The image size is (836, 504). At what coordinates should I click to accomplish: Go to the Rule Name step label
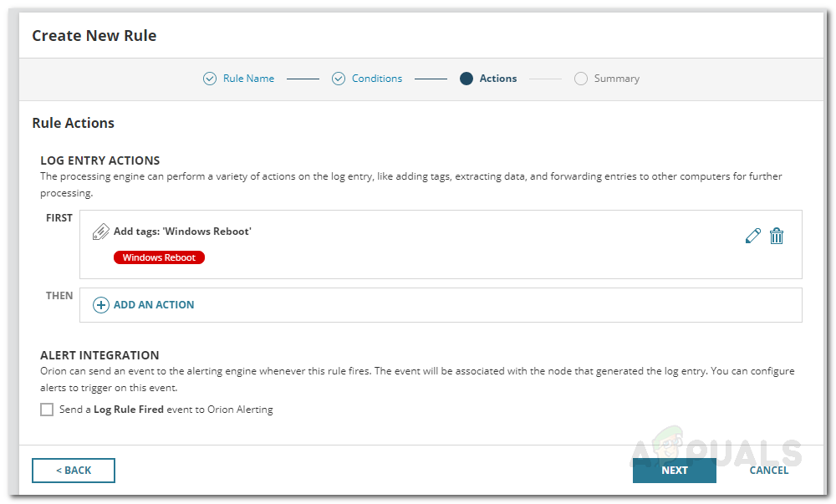pos(248,79)
